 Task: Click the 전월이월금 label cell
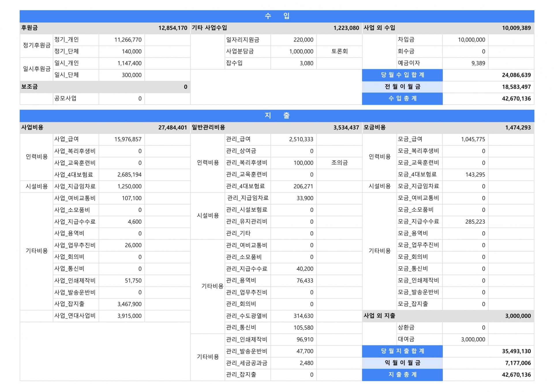tap(402, 87)
